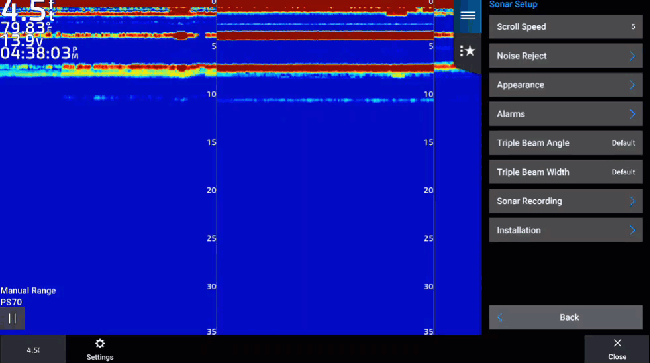
Task: Pause the sonar scrolling
Action: (12, 318)
